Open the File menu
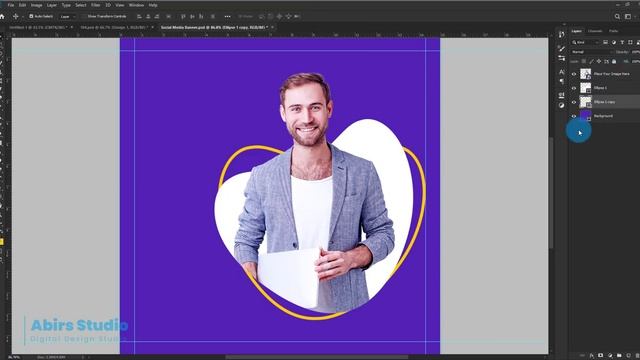The width and height of the screenshot is (640, 360). [x=11, y=5]
